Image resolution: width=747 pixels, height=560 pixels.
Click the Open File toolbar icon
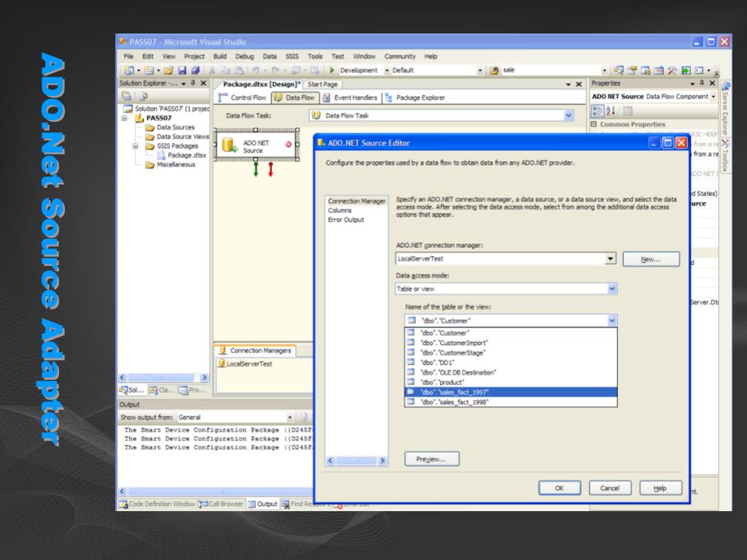click(x=169, y=71)
